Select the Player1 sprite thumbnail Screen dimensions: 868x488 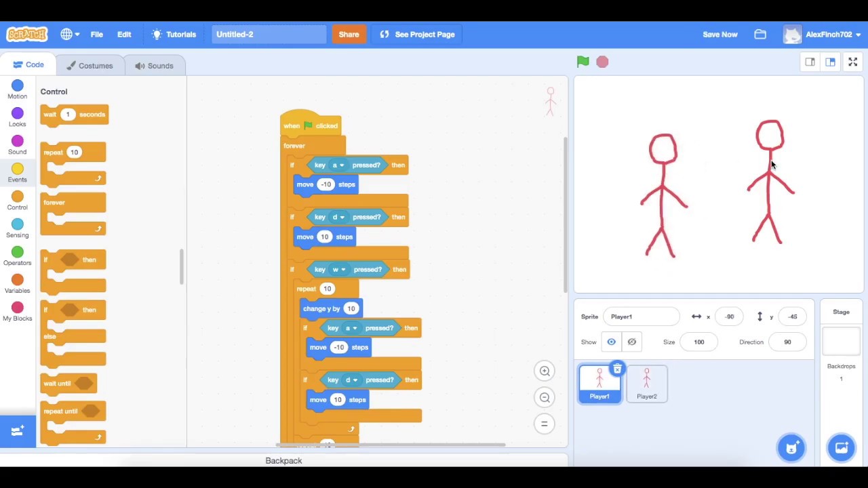click(x=599, y=384)
